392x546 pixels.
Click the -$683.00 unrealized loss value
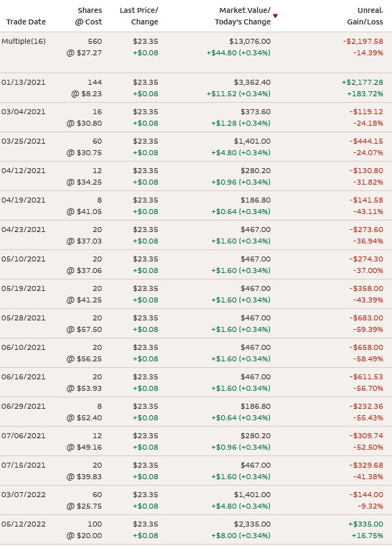366,318
